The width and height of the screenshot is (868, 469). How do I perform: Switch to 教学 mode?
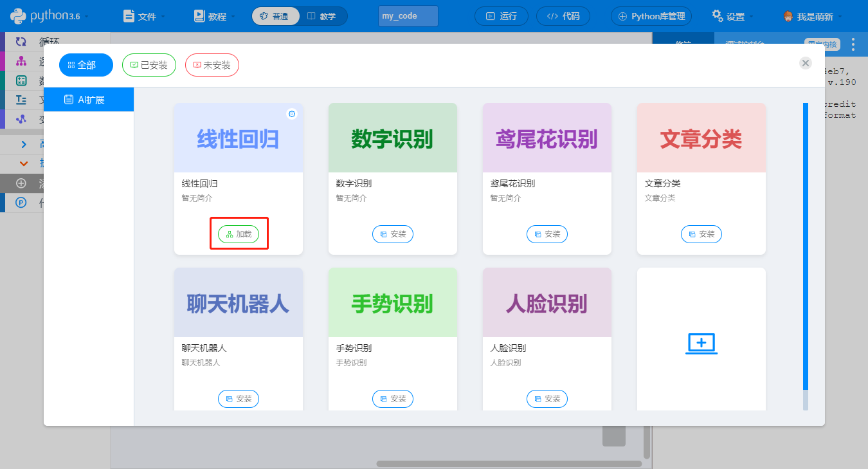(323, 16)
